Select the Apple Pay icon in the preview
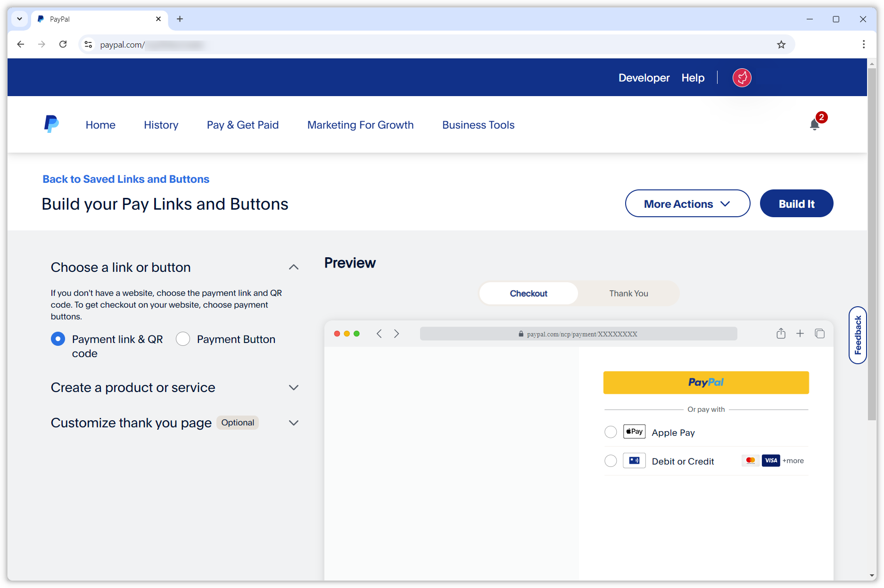 (x=634, y=431)
